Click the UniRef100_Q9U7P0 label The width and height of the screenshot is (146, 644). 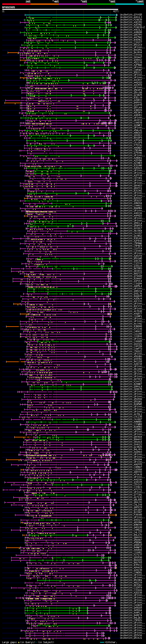click(x=131, y=35)
